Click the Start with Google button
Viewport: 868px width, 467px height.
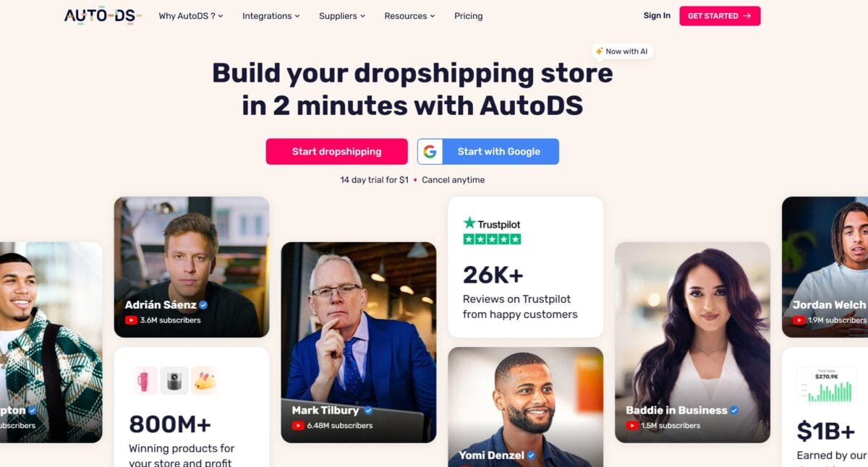point(488,152)
